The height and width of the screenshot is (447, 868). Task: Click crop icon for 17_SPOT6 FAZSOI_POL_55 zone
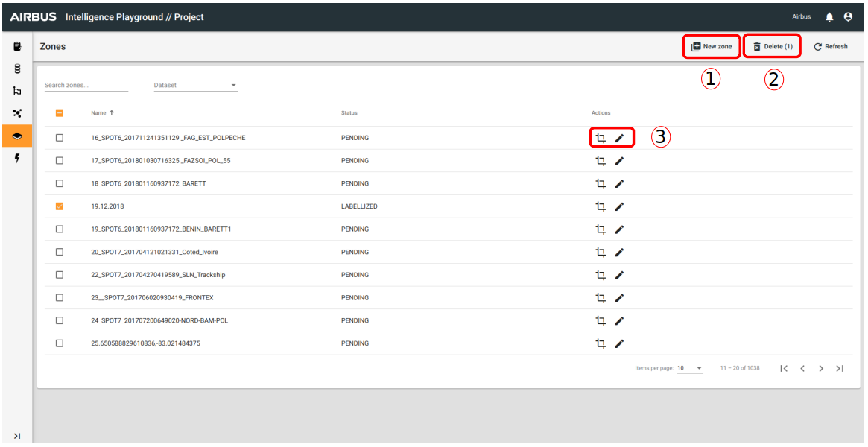[x=601, y=161]
